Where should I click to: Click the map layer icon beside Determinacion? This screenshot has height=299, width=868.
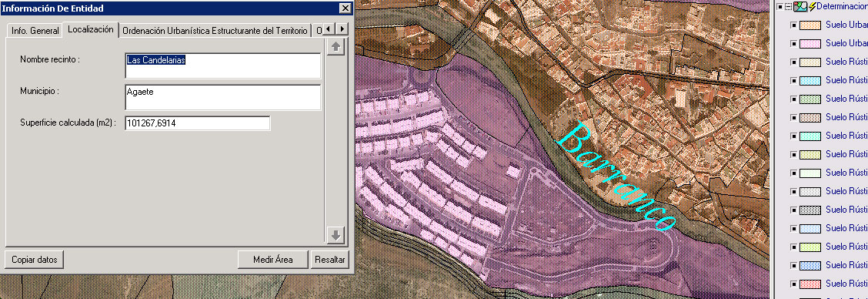(800, 7)
